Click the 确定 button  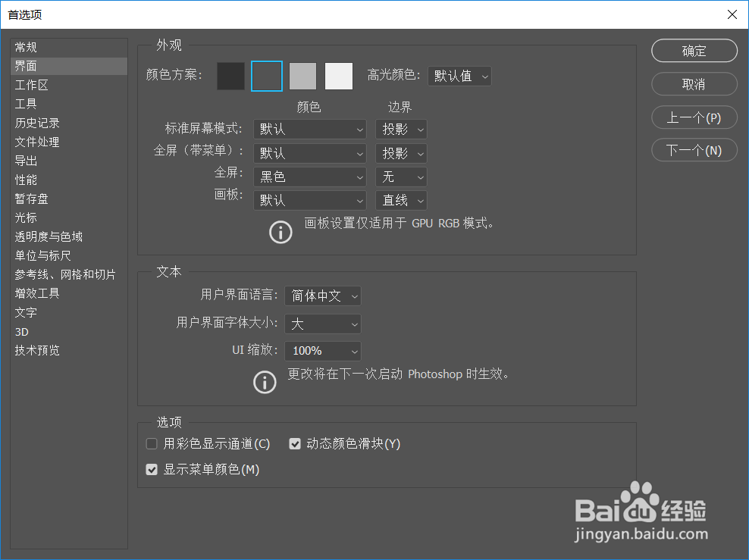pos(694,51)
